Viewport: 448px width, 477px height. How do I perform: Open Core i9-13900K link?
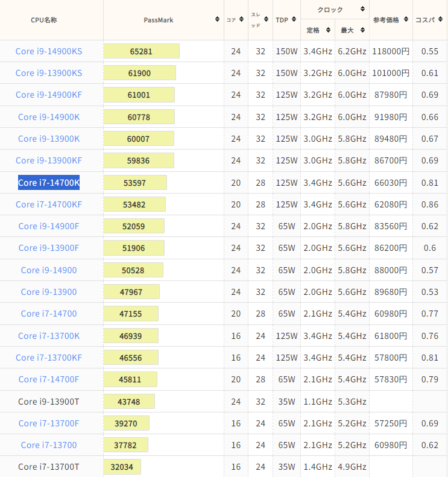(x=49, y=139)
